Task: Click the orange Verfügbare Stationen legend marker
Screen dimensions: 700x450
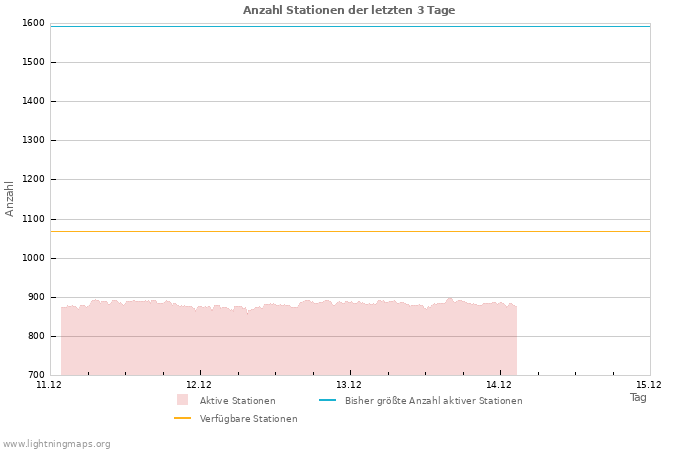Action: [x=182, y=418]
